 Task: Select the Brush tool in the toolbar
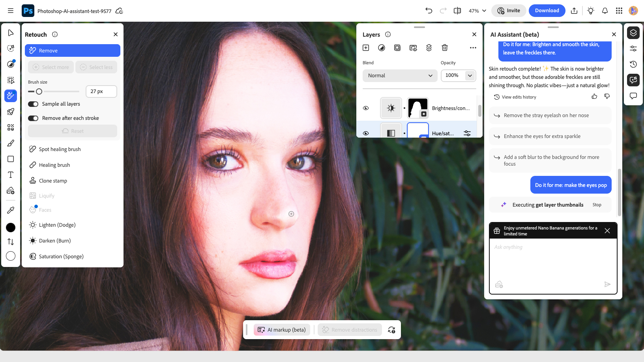[11, 143]
